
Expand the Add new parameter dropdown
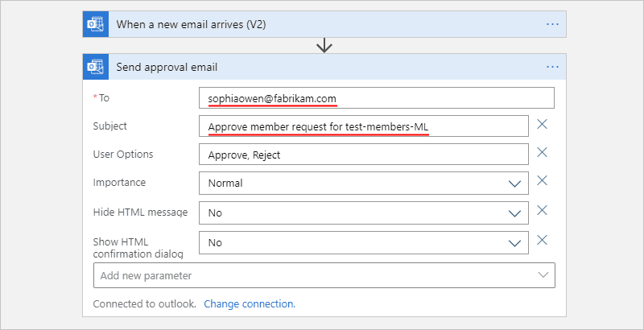point(324,275)
